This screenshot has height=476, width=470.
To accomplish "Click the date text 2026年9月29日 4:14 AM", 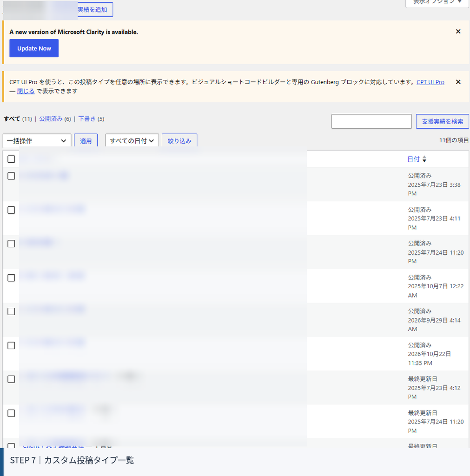I will click(x=434, y=324).
